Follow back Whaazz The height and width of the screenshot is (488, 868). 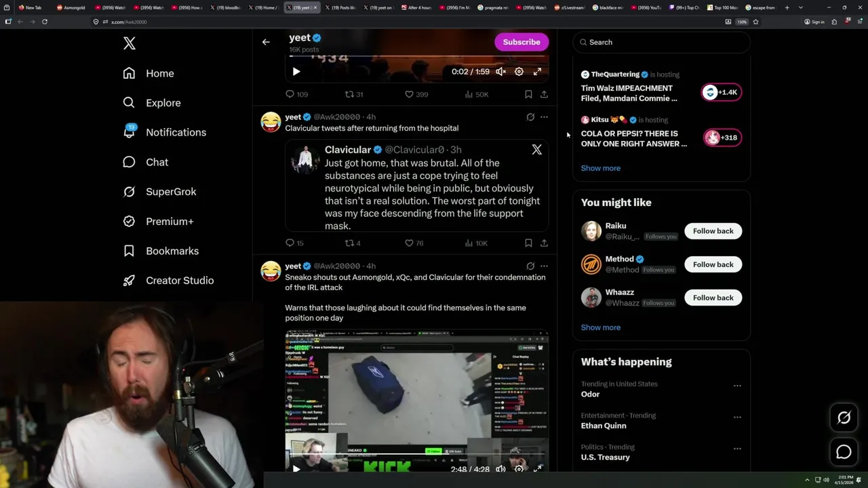coord(713,298)
